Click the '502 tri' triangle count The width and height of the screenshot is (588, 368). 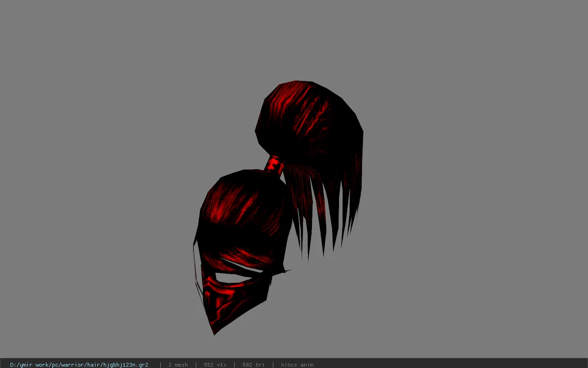click(x=253, y=365)
